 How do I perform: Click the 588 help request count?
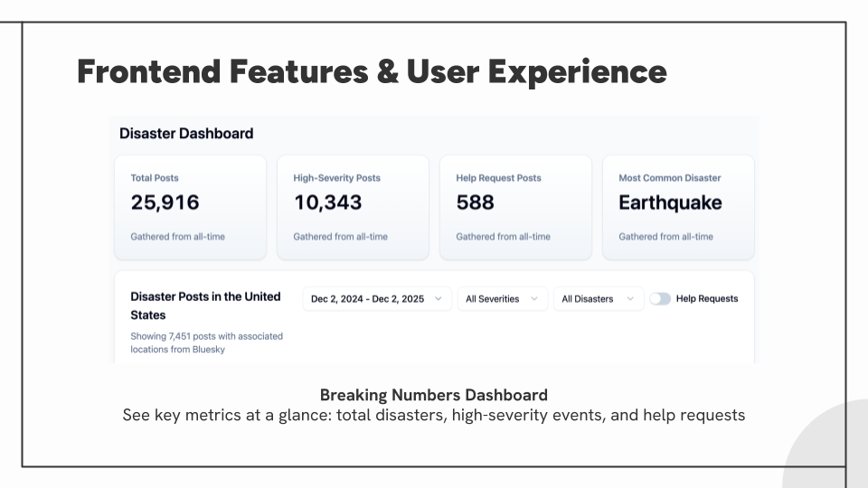(475, 202)
